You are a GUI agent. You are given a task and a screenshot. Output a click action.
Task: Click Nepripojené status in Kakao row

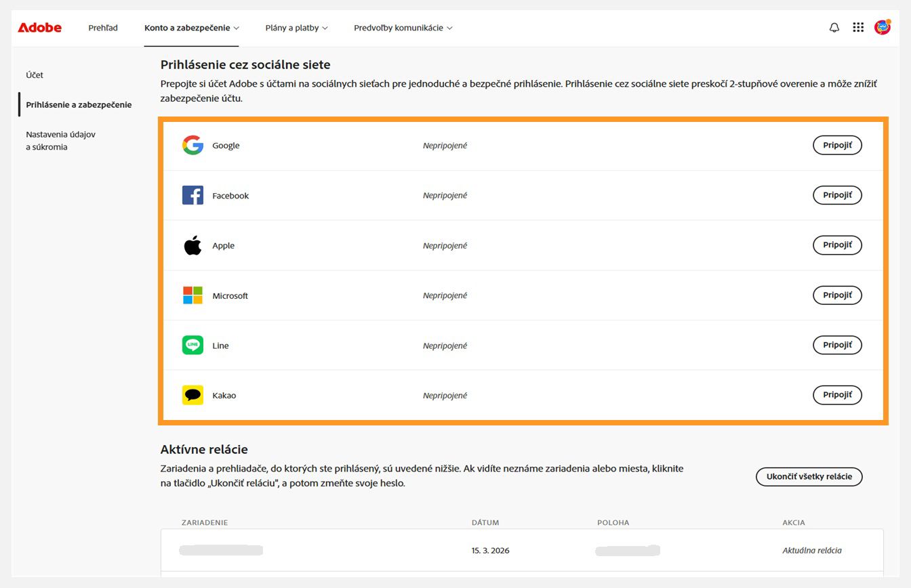coord(445,396)
